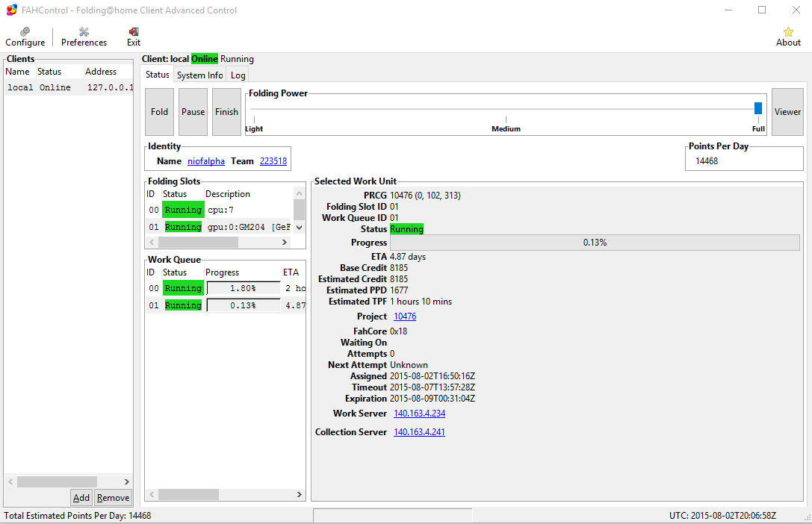Click the Folding Power slider handle
This screenshot has width=812, height=524.
coord(758,108)
